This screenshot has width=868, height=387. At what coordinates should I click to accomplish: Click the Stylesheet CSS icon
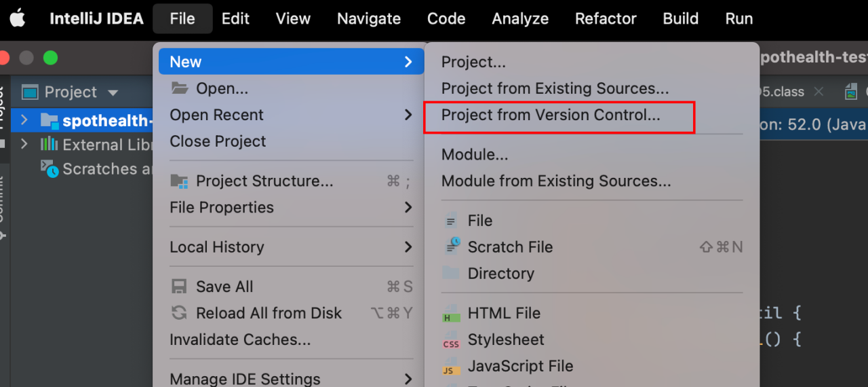[x=451, y=340]
